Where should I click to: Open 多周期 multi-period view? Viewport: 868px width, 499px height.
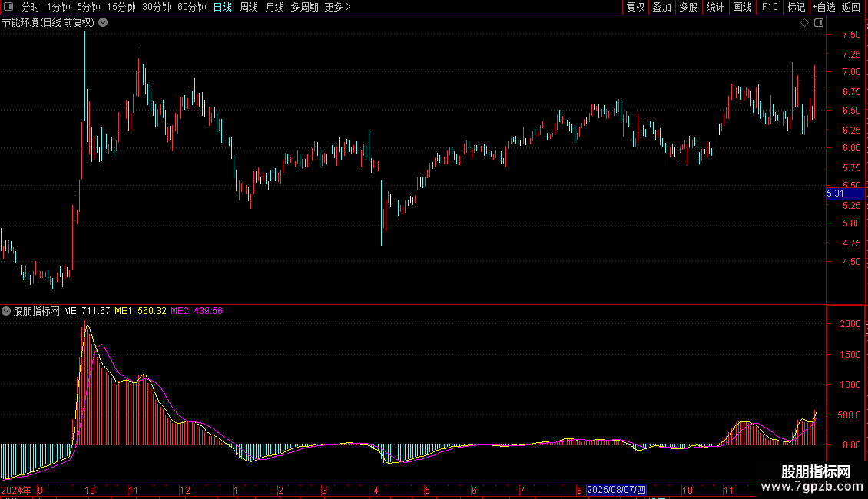click(x=304, y=7)
